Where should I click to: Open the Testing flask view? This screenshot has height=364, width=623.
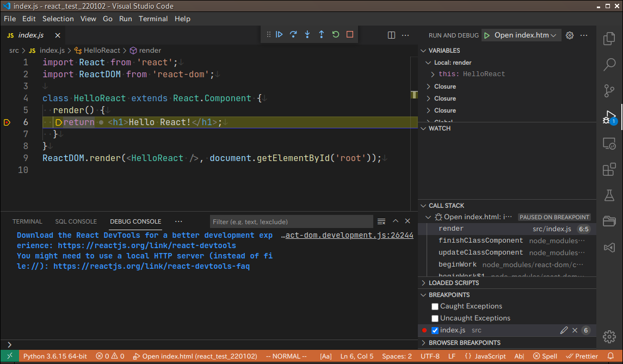[x=609, y=195]
